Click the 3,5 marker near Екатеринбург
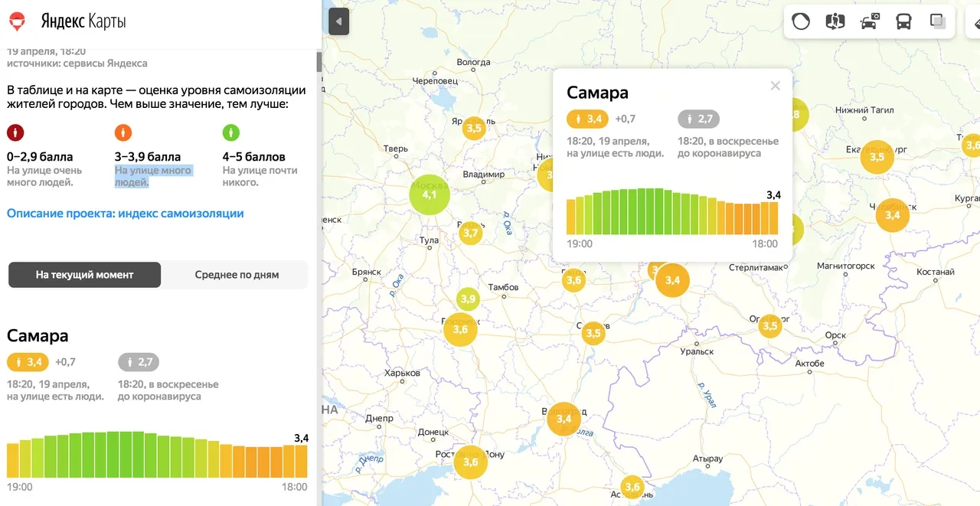The image size is (980, 506). tap(877, 157)
